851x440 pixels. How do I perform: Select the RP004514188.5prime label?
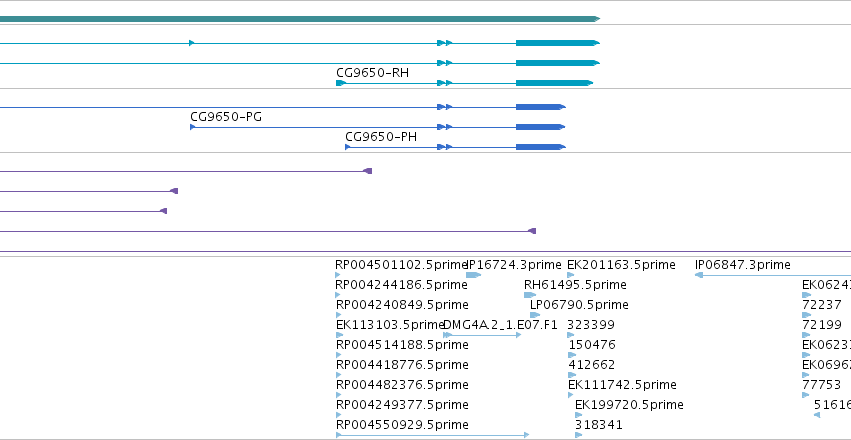402,345
